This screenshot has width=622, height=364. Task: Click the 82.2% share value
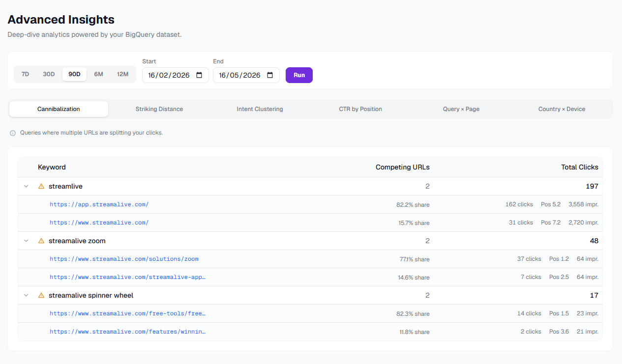tap(413, 205)
